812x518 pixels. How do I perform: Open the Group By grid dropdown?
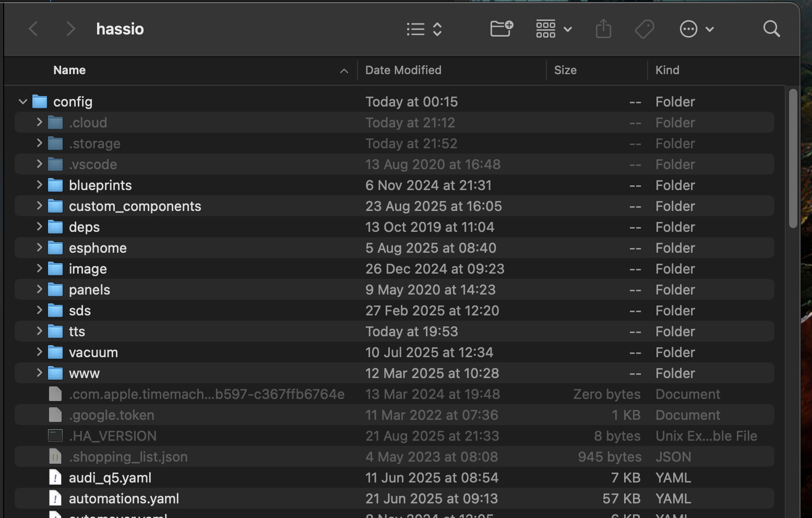coord(554,29)
